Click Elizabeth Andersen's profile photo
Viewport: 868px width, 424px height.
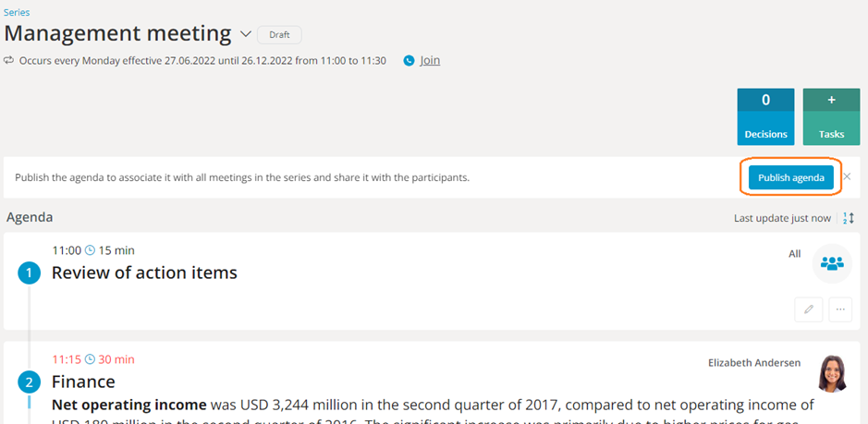(832, 374)
